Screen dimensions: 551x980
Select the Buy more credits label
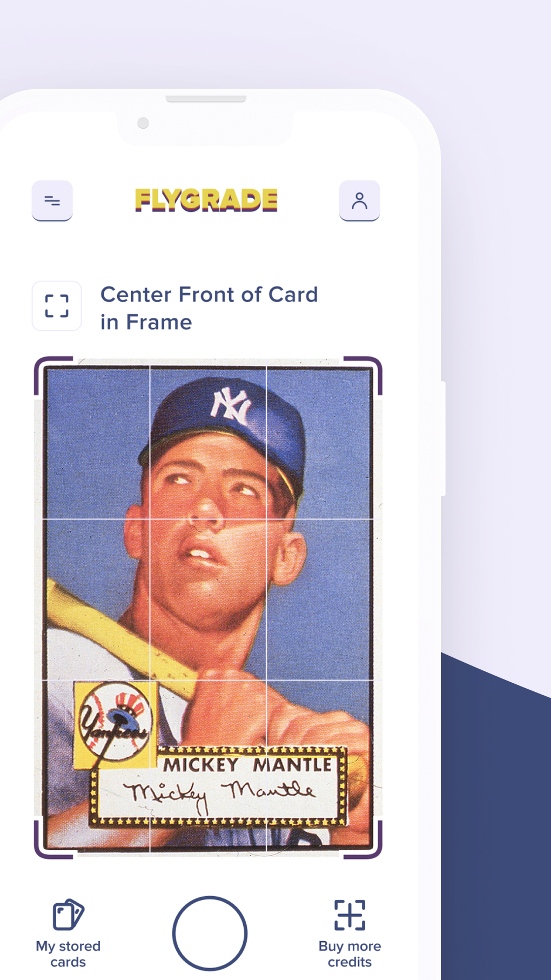pos(350,954)
